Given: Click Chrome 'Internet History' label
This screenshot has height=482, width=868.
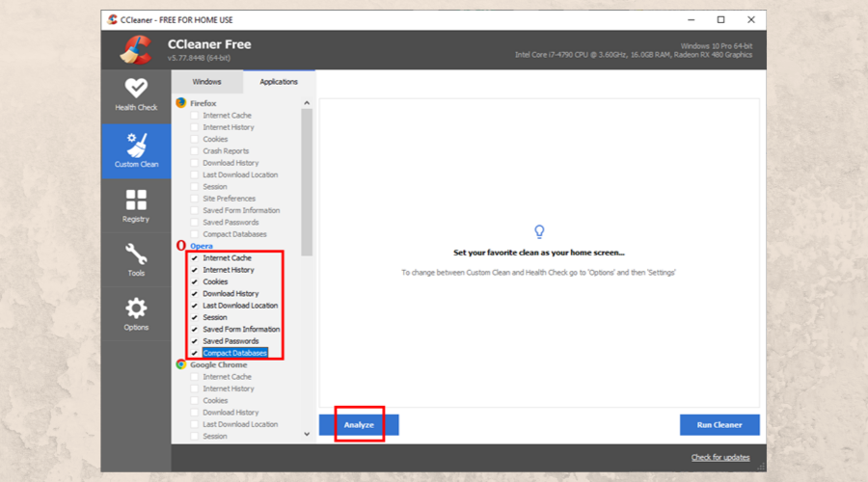Looking at the screenshot, I should 229,389.
